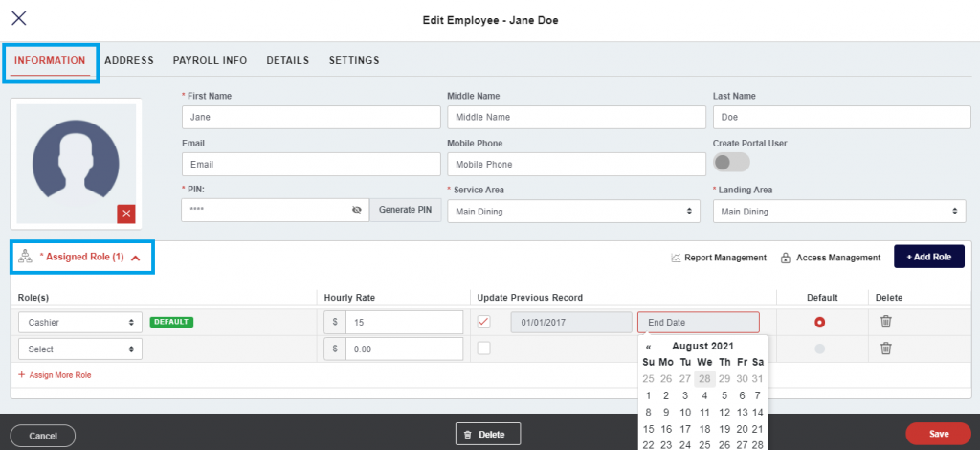
Task: Click the Report Management chart icon
Action: click(676, 258)
